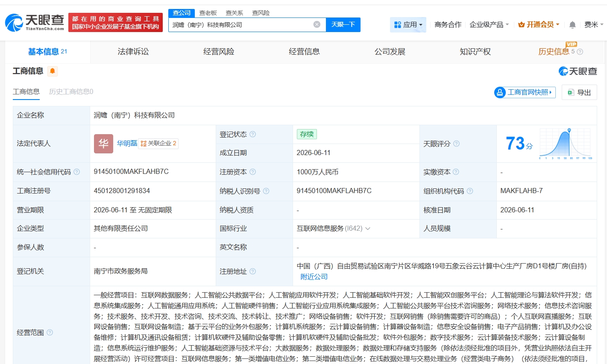
Task: Clear the search box with the X icon
Action: pyautogui.click(x=317, y=25)
